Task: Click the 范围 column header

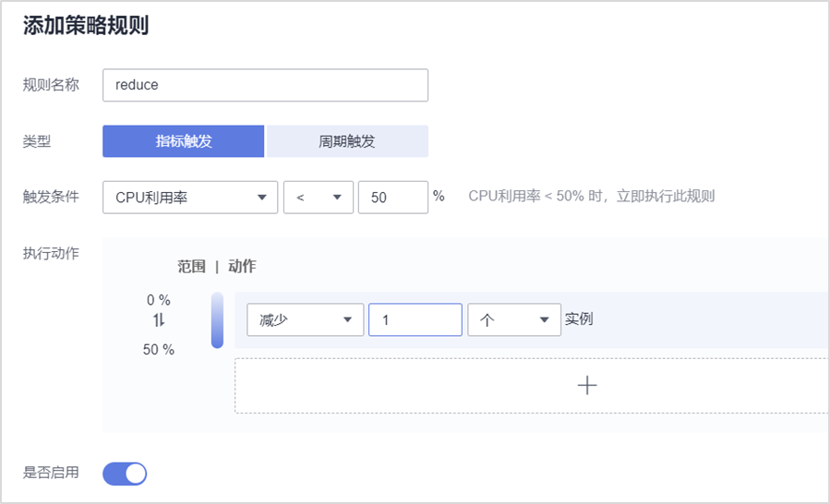Action: pyautogui.click(x=191, y=266)
